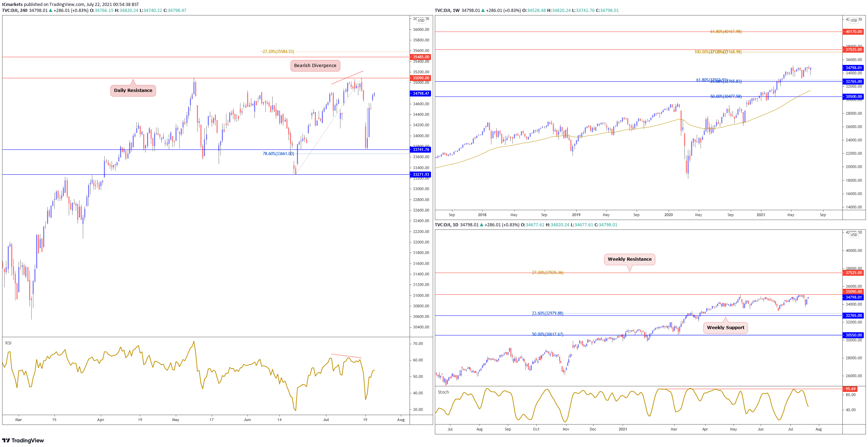Screen dimensions: 868x447
Task: Click the TVC:DJI, 1D symbol header
Action: pyautogui.click(x=446, y=225)
